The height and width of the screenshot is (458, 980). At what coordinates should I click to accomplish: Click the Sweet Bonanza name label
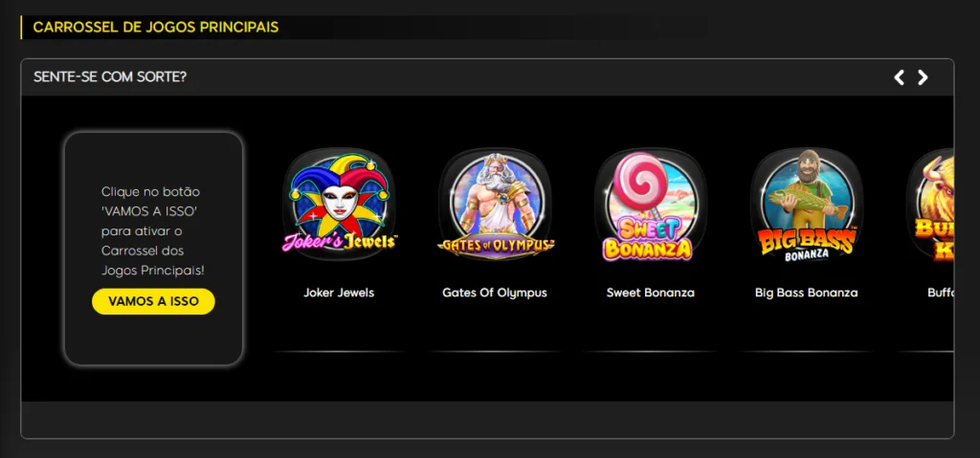(x=651, y=293)
